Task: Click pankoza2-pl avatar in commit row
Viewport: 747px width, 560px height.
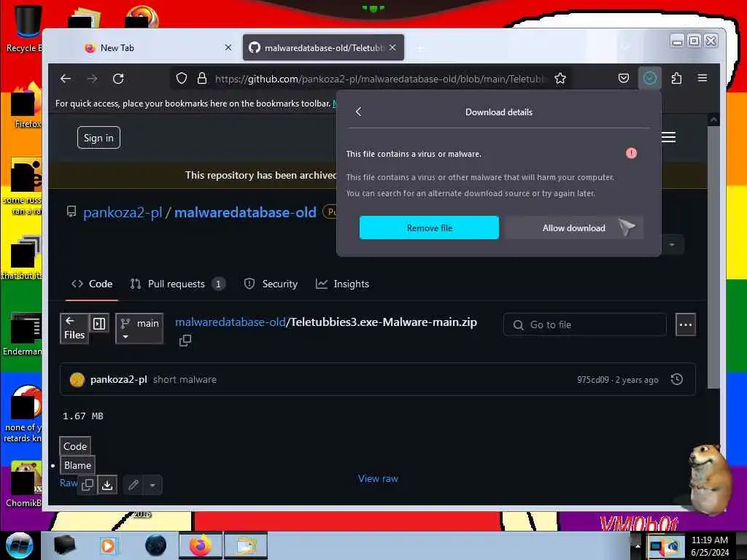Action: point(77,379)
